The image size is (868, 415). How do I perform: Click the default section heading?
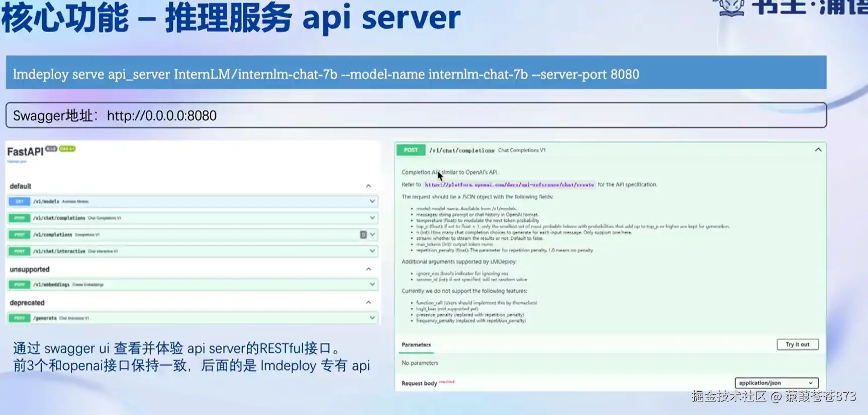click(20, 186)
